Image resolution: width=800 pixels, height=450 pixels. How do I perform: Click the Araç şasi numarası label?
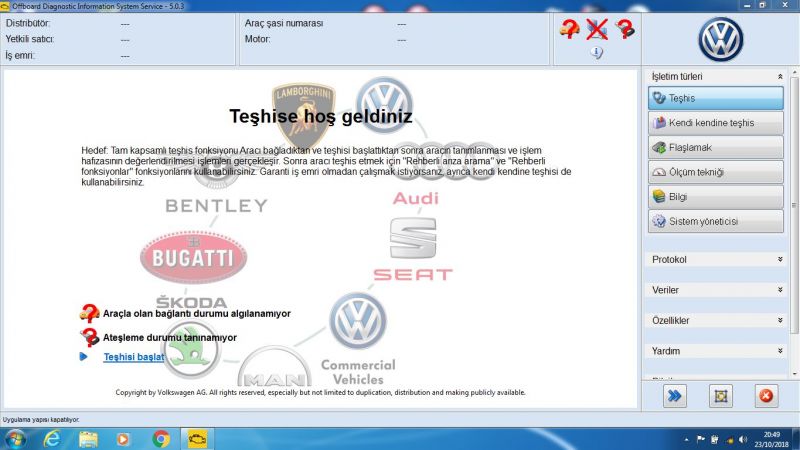pyautogui.click(x=284, y=23)
